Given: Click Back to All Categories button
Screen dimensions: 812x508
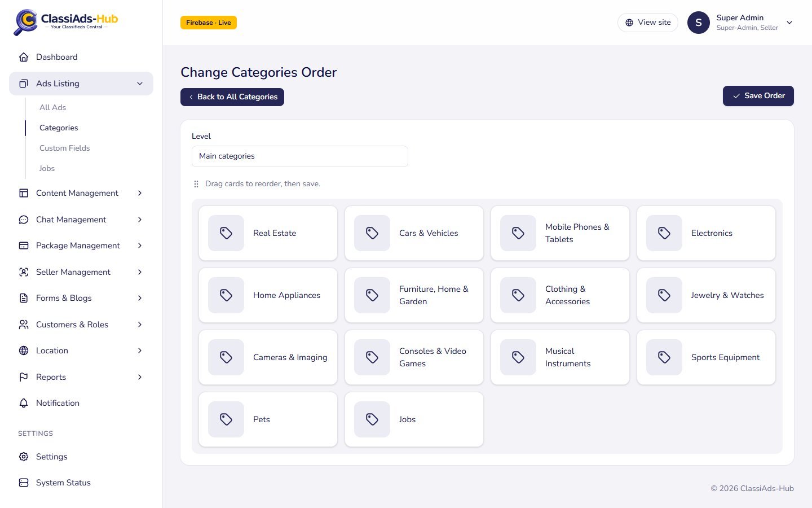Looking at the screenshot, I should tap(232, 97).
